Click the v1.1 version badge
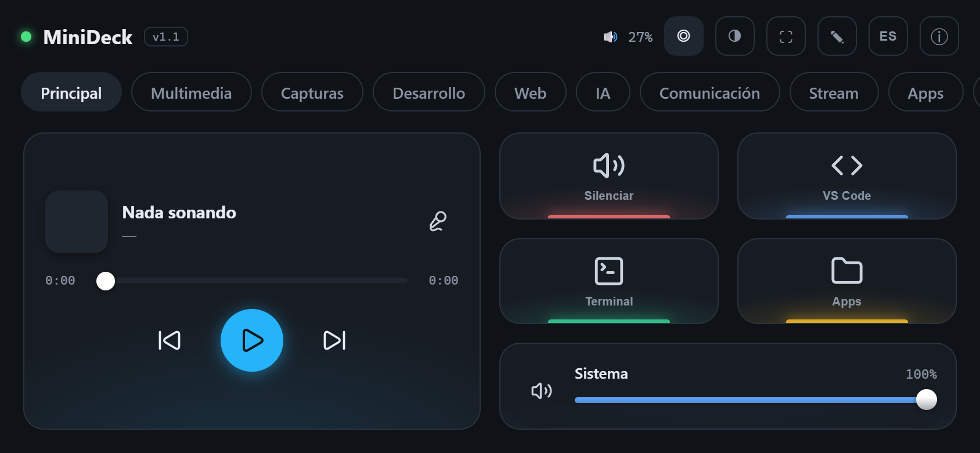 click(166, 37)
